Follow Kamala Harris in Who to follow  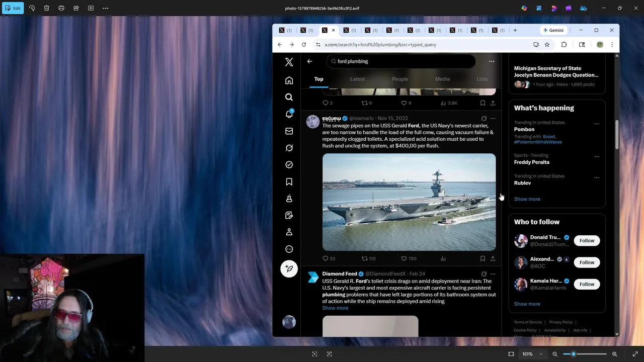[x=587, y=284]
